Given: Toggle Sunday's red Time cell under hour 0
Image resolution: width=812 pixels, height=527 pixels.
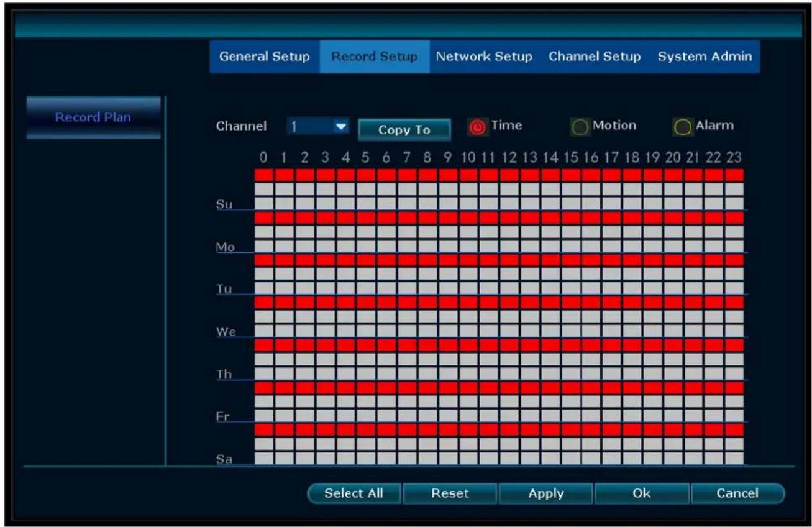Looking at the screenshot, I should point(264,175).
